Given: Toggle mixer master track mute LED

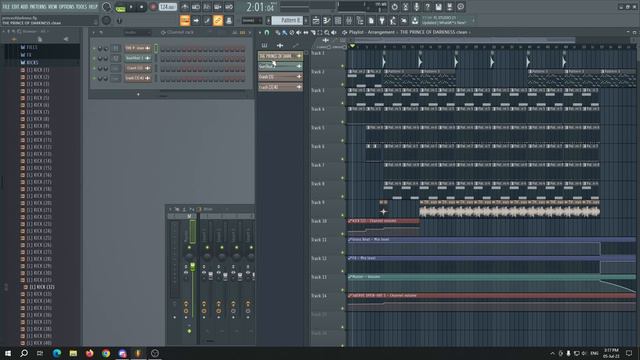Looking at the screenshot, I should 189,247.
